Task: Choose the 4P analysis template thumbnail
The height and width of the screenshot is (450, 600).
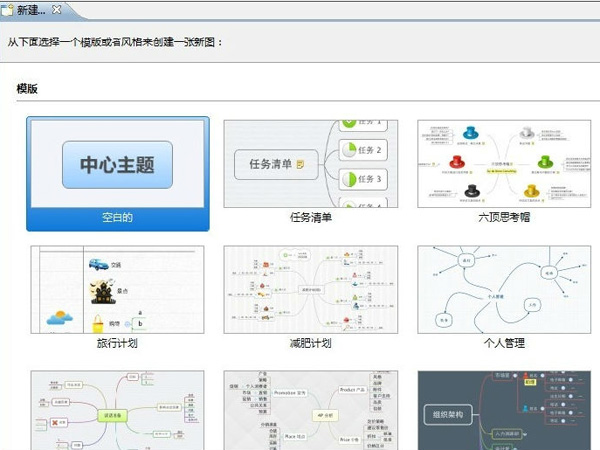Action: [x=310, y=411]
